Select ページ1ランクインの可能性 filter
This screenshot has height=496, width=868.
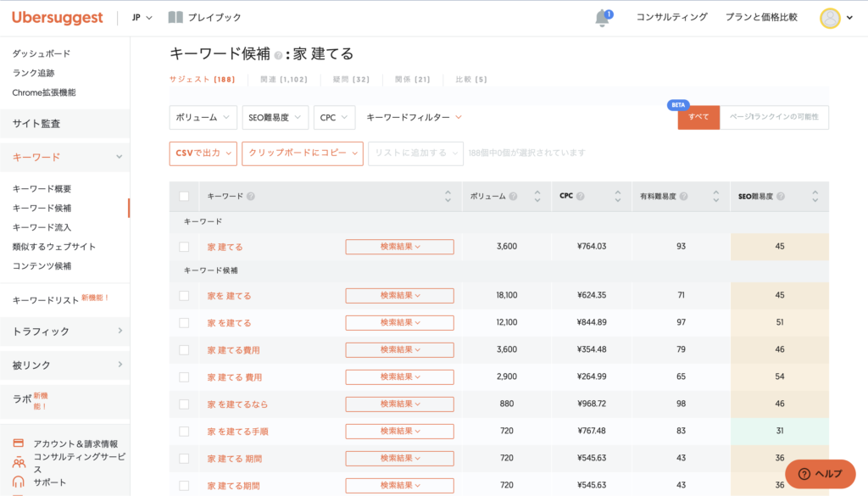click(x=774, y=117)
